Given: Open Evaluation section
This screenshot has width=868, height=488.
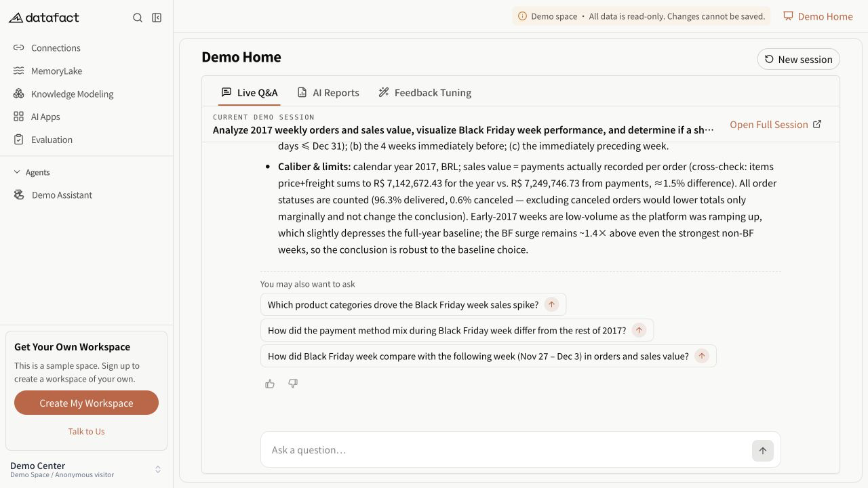Looking at the screenshot, I should [x=87, y=140].
